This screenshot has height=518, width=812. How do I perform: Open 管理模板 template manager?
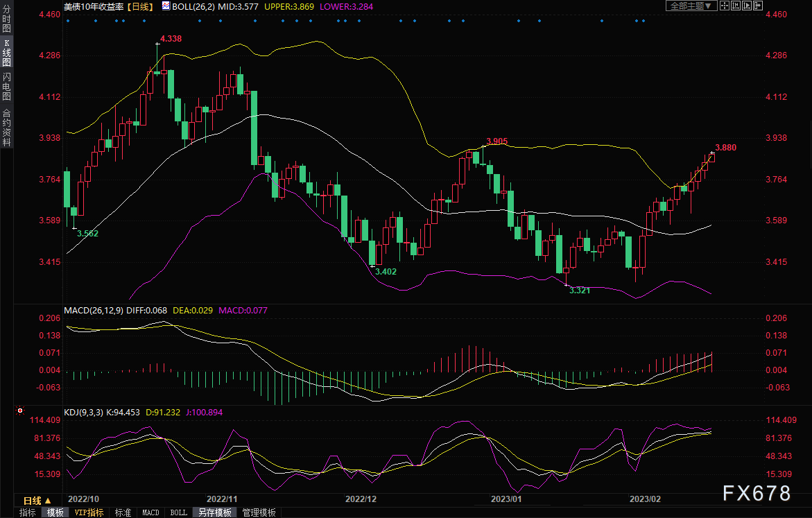tap(259, 512)
